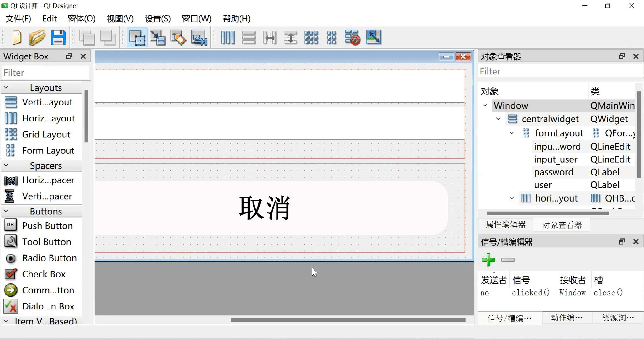Viewport: 644px width, 339px height.
Task: Click the Widget Box Filter field
Action: coord(45,73)
